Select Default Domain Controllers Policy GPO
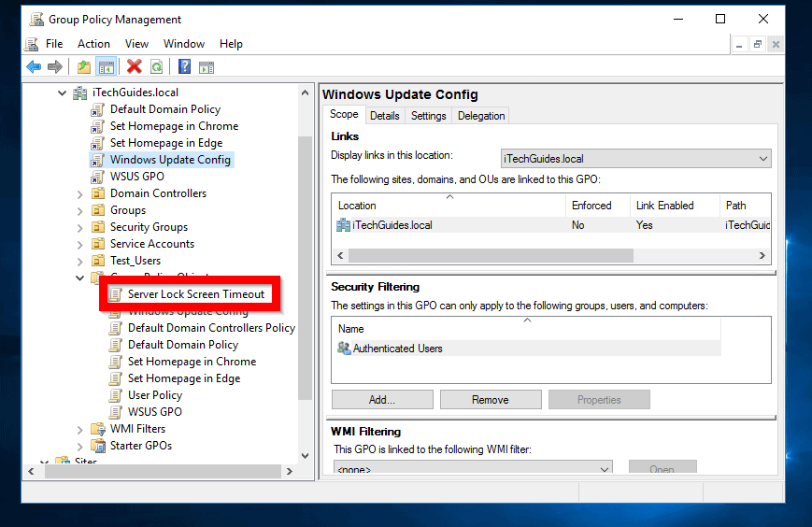Screen dimensions: 812x527 (x=211, y=328)
